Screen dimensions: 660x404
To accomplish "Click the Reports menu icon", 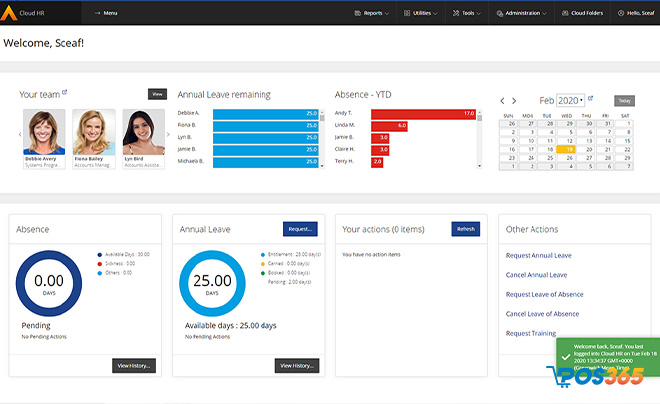I will click(357, 13).
